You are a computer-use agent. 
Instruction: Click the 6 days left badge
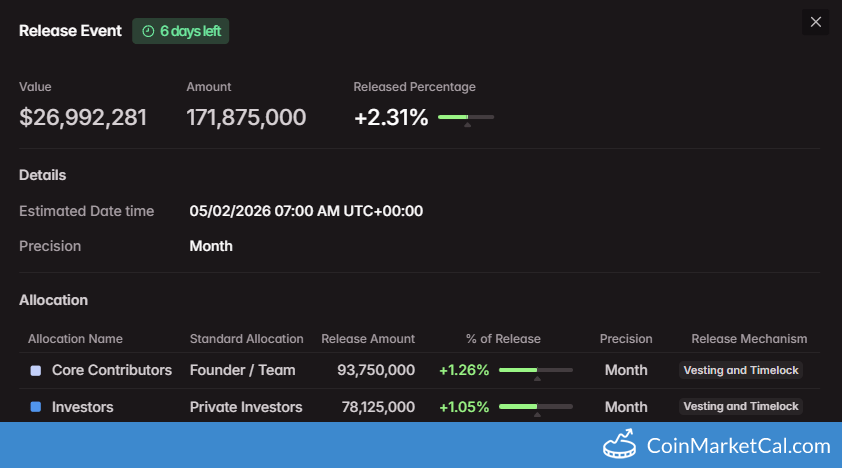181,31
